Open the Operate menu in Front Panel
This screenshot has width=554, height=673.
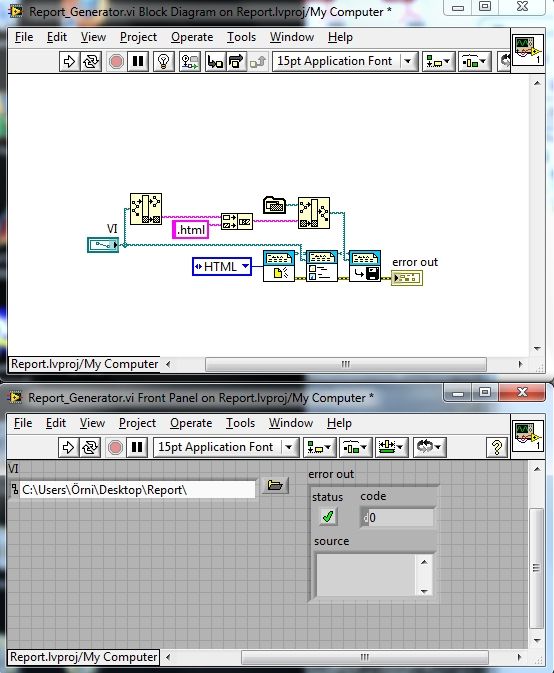[x=191, y=423]
